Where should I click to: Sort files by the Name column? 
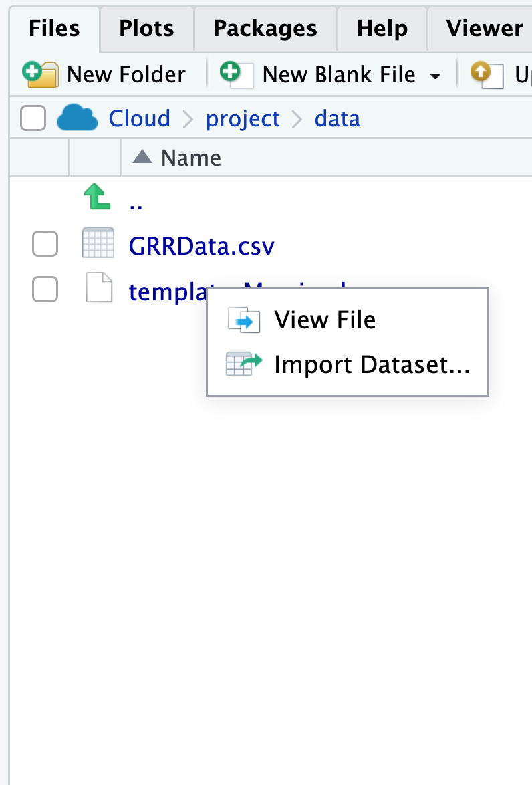point(190,158)
